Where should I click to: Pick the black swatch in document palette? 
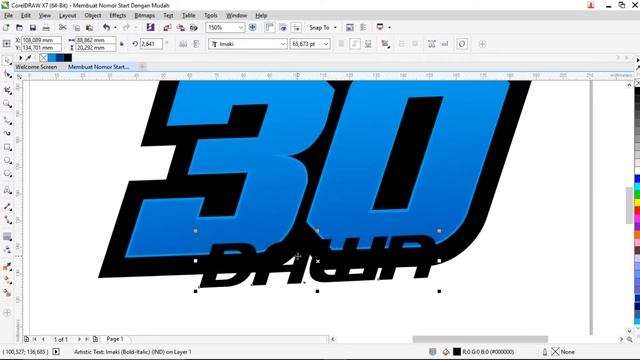[x=68, y=58]
